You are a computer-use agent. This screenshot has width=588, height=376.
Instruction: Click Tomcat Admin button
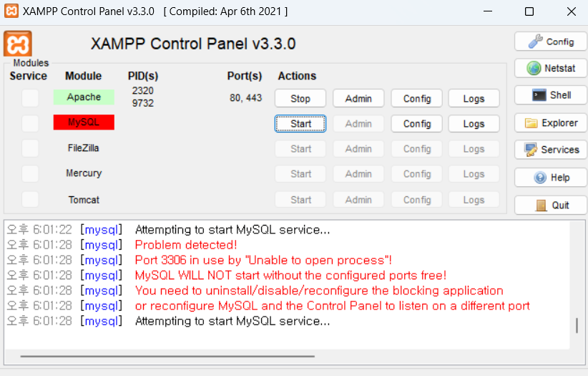click(358, 199)
